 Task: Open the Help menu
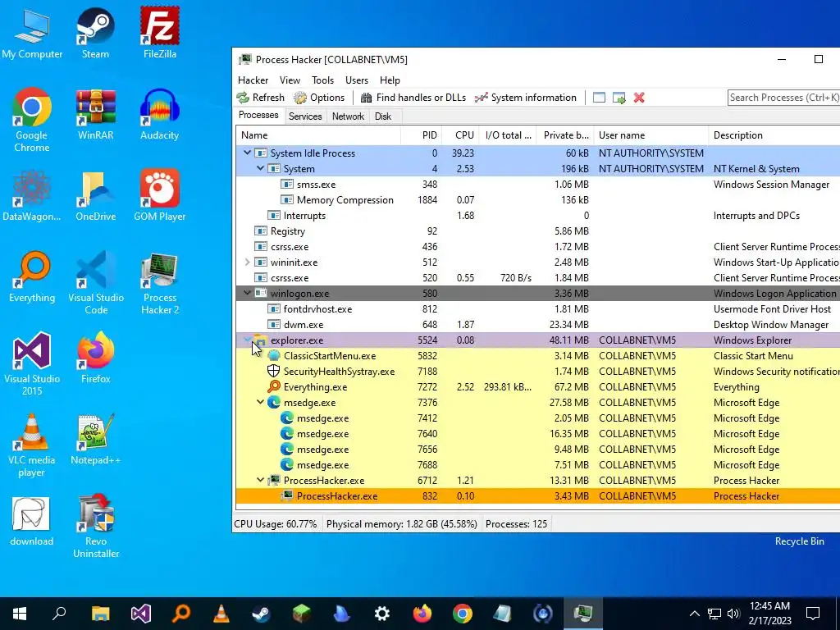click(x=390, y=80)
